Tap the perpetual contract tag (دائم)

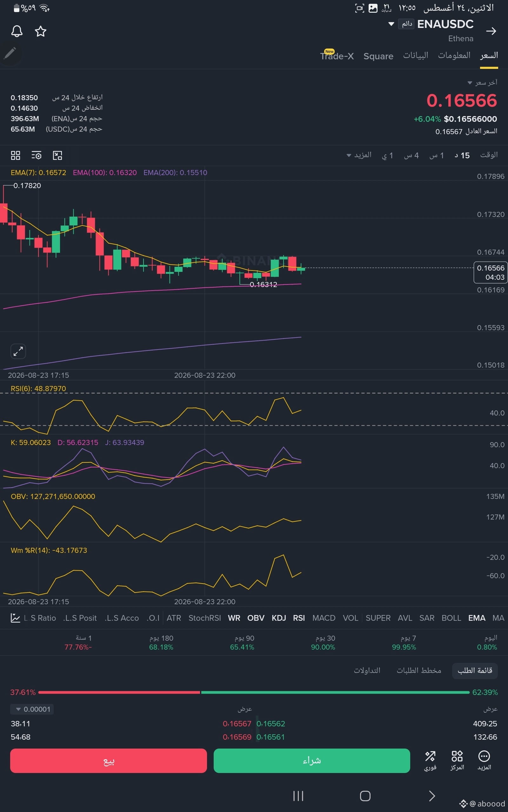pyautogui.click(x=406, y=24)
